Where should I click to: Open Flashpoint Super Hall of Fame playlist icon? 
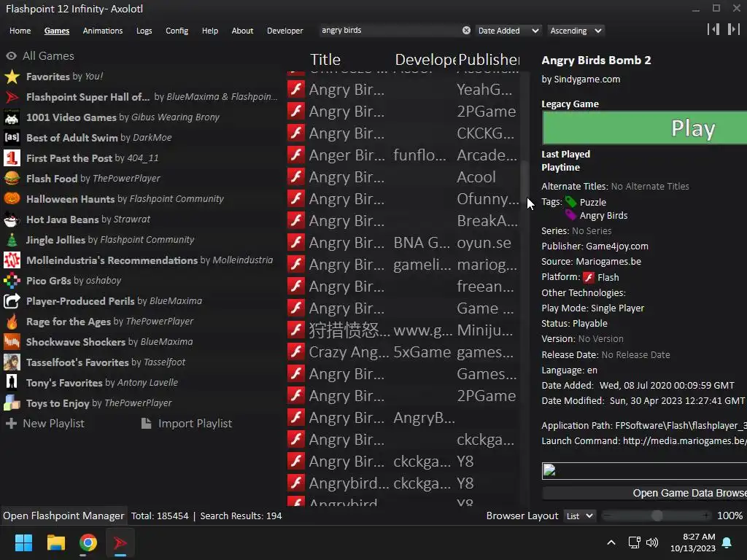tap(12, 97)
